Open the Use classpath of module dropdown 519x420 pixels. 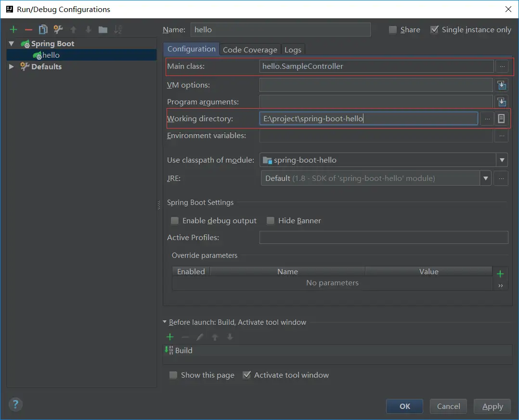(502, 160)
